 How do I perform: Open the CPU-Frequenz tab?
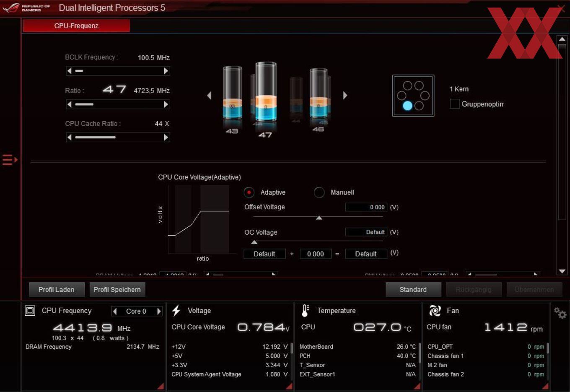click(x=76, y=26)
